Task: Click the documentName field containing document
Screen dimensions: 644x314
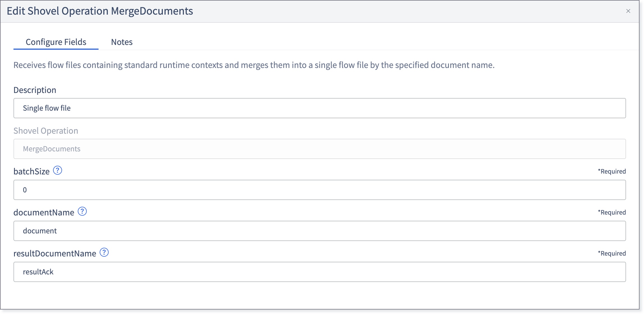Action: (319, 231)
